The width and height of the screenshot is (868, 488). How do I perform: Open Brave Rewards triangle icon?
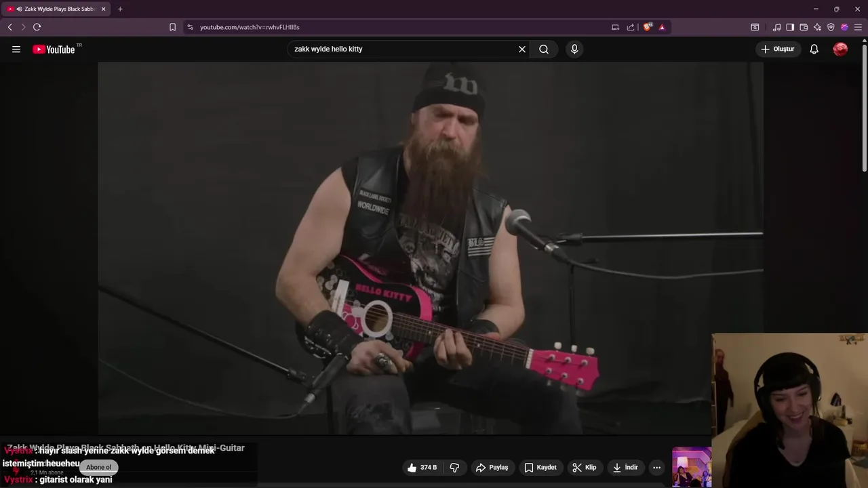662,27
